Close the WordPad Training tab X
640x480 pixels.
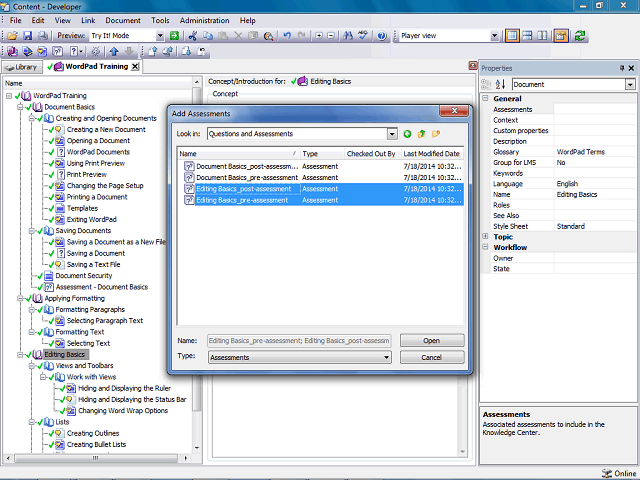tap(135, 67)
